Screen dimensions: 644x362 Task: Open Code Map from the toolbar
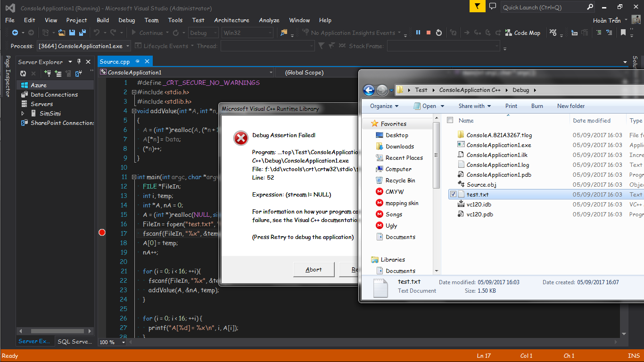coord(522,33)
